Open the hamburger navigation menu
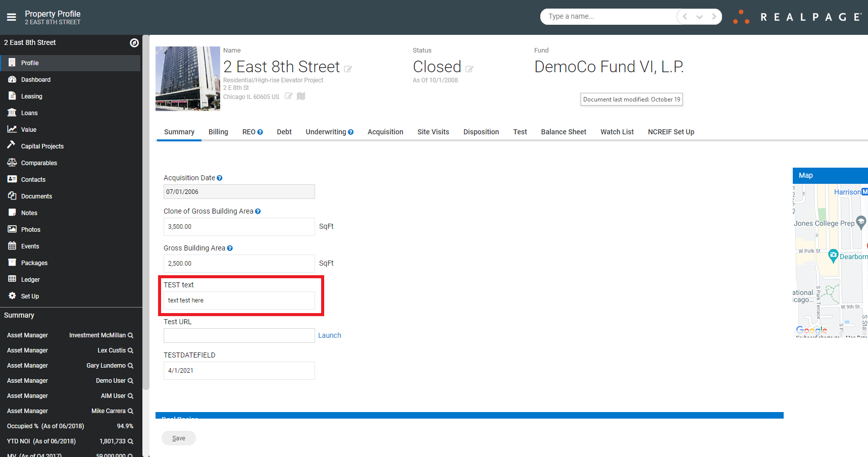The height and width of the screenshot is (457, 868). [11, 16]
